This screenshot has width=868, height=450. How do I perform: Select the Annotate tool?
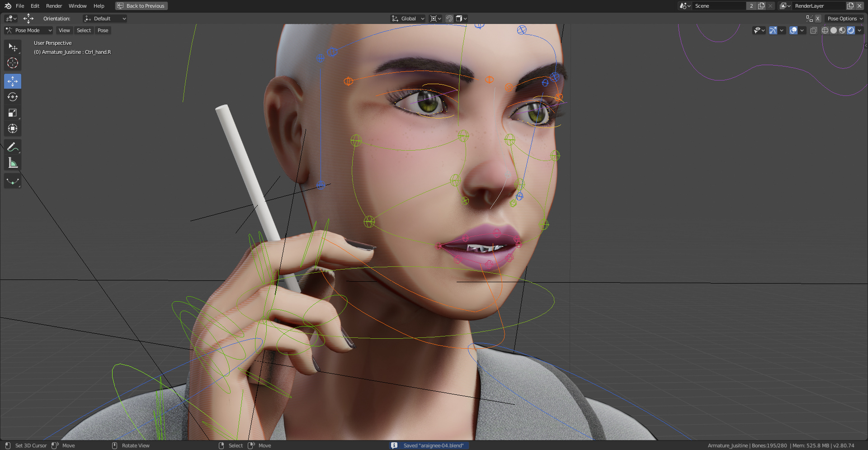(x=13, y=147)
